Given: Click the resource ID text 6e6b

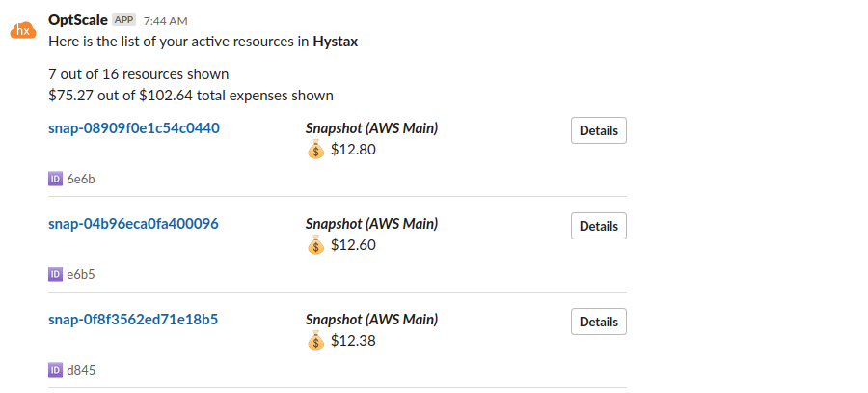Looking at the screenshot, I should click(x=81, y=179).
